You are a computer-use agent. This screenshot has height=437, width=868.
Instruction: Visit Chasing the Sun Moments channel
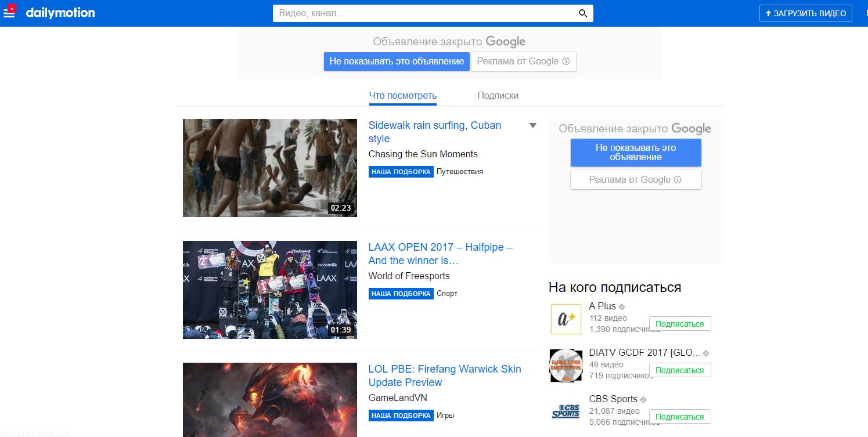pyautogui.click(x=423, y=154)
